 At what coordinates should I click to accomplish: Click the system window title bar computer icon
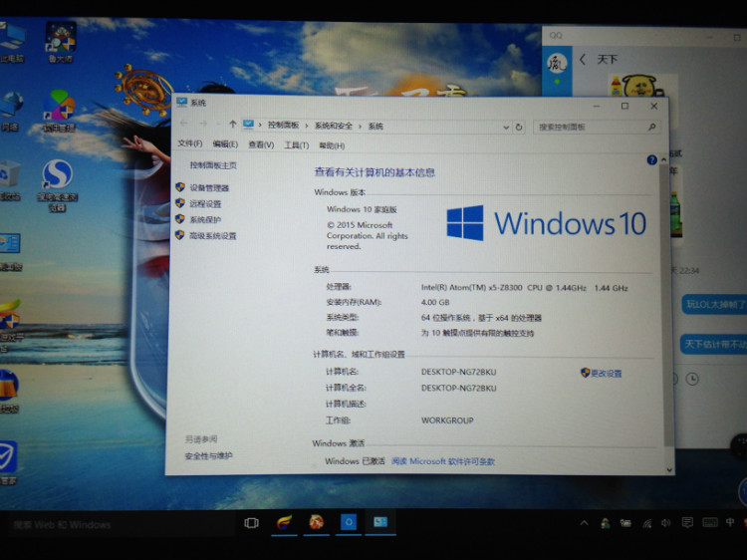[x=181, y=102]
